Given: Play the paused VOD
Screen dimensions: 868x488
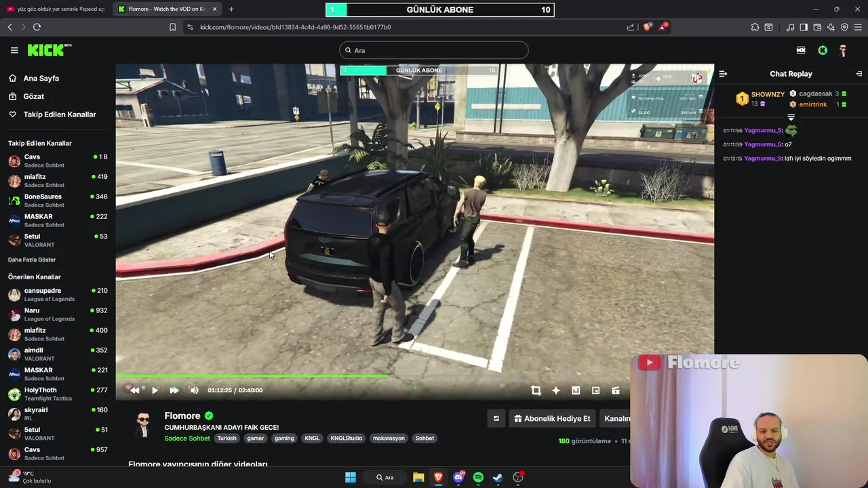Looking at the screenshot, I should [x=155, y=390].
